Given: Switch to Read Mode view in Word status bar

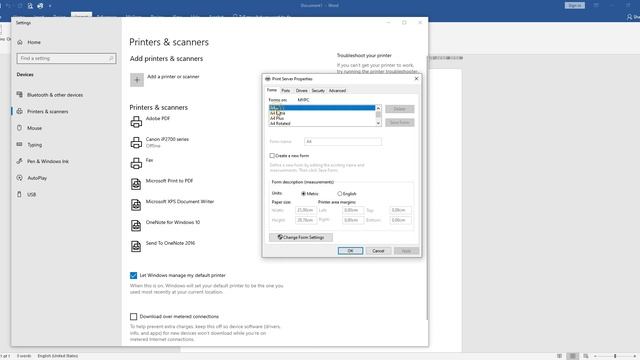Looking at the screenshot, I should pyautogui.click(x=560, y=356).
